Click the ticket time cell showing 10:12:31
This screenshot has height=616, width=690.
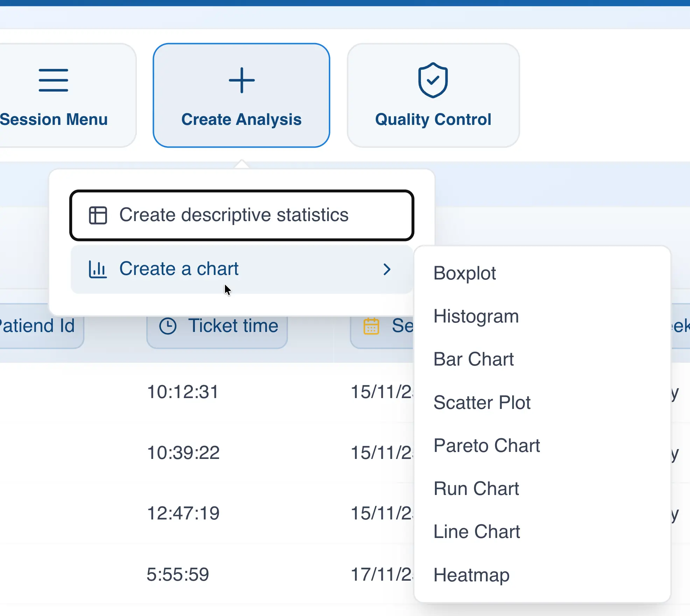pos(183,392)
